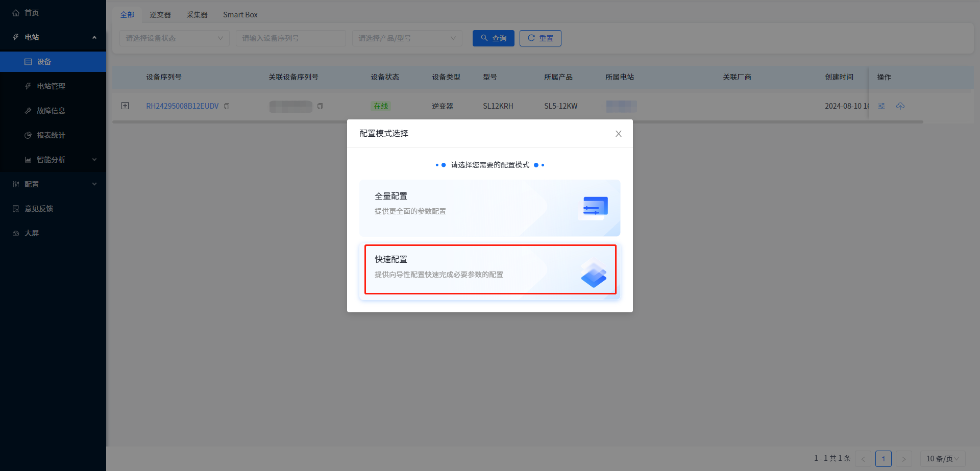This screenshot has height=471, width=980.
Task: Click the quick configuration layers icon
Action: point(594,275)
